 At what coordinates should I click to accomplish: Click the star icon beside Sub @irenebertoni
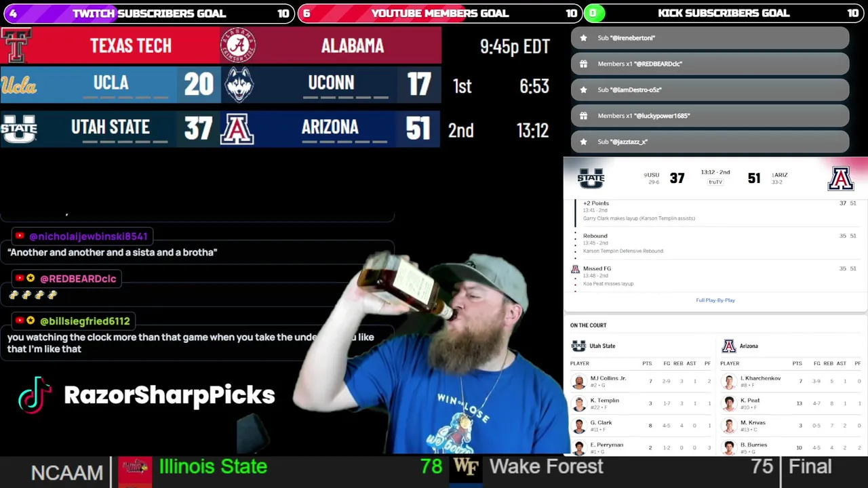click(x=583, y=38)
